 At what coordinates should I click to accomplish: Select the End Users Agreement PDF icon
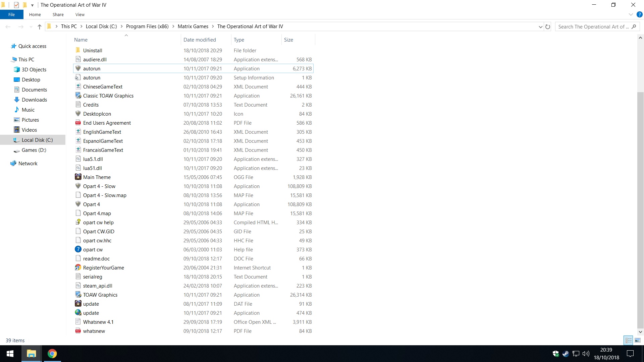click(x=78, y=123)
